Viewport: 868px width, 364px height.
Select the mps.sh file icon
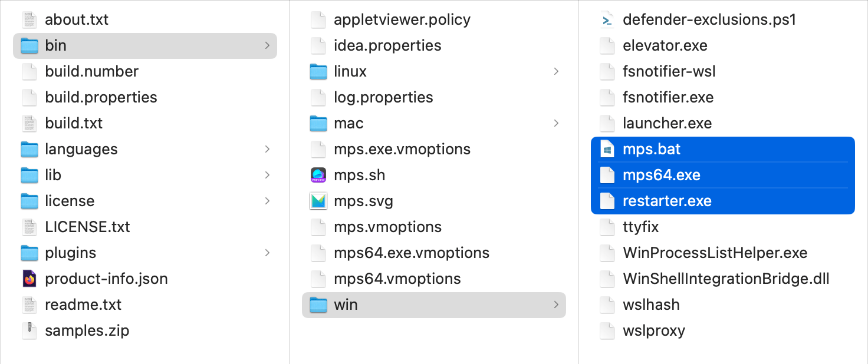[x=318, y=175]
